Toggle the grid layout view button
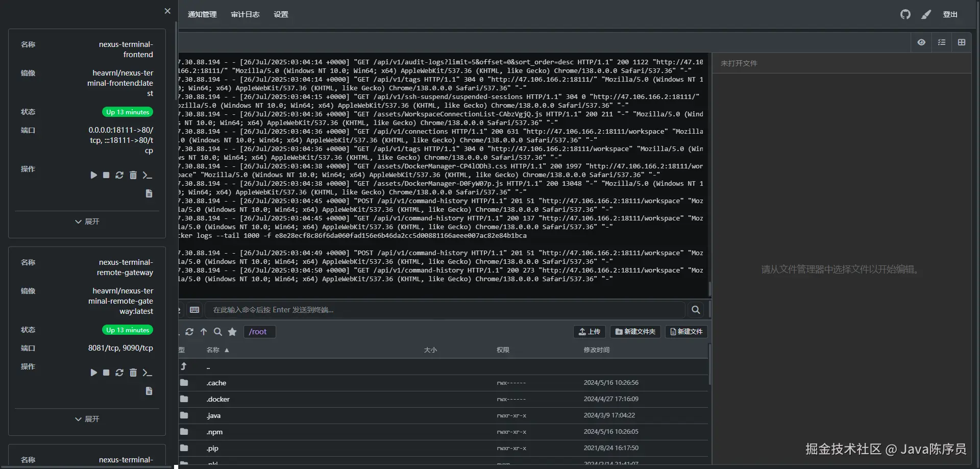The width and height of the screenshot is (980, 469). pos(962,42)
